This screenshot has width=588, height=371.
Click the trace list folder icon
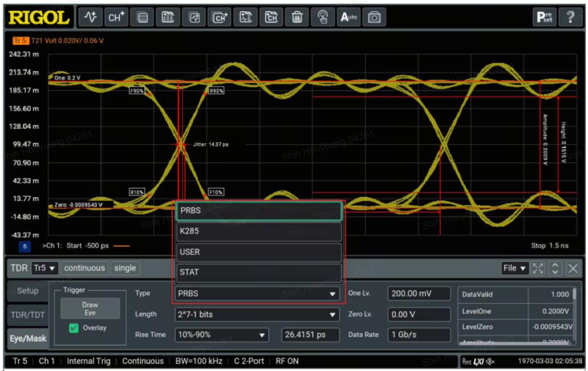tap(246, 17)
